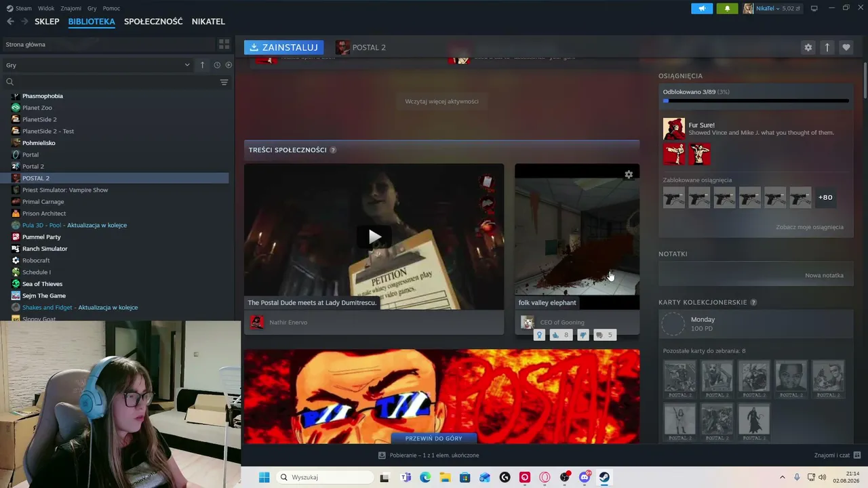Open uploader profile Nathir Enervo
Image resolution: width=868 pixels, height=488 pixels.
[x=288, y=323]
